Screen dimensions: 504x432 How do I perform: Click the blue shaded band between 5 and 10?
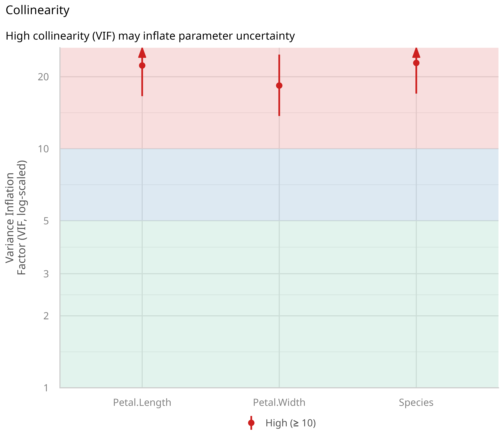(x=211, y=185)
